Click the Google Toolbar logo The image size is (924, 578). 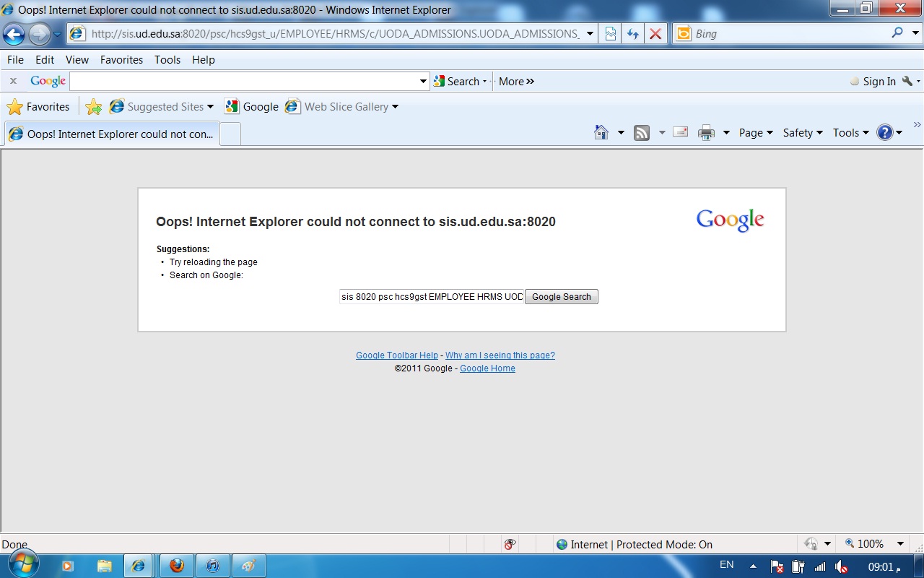(x=48, y=81)
